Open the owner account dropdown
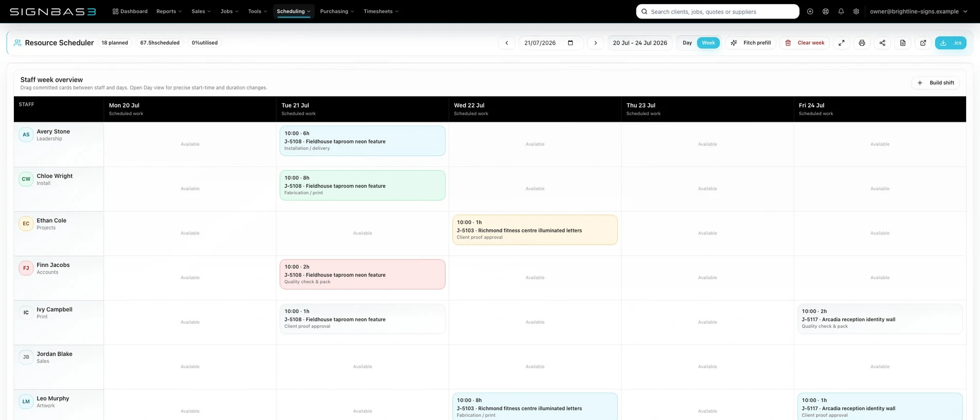The image size is (980, 420). click(918, 11)
